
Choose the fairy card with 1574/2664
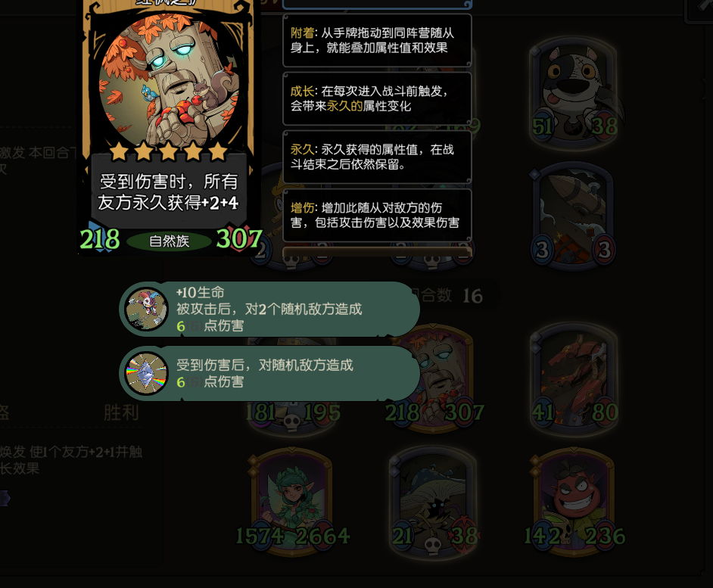click(x=292, y=502)
